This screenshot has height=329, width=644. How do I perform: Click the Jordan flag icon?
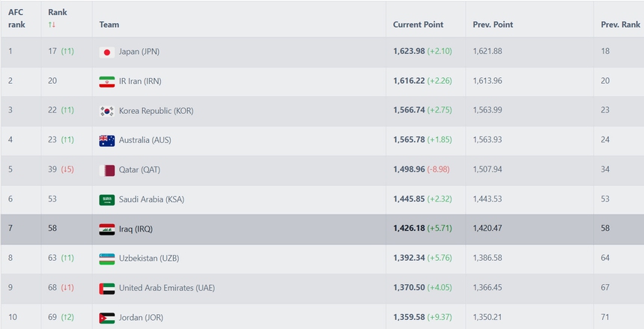106,318
